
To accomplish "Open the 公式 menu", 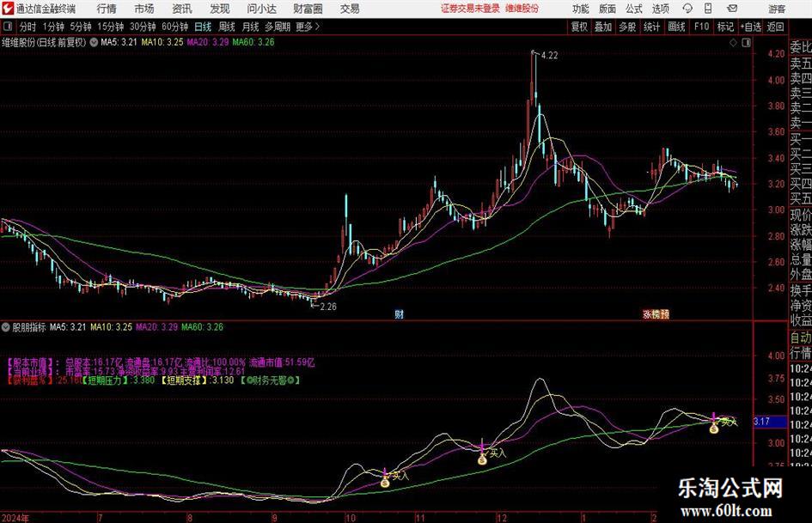I will point(633,9).
